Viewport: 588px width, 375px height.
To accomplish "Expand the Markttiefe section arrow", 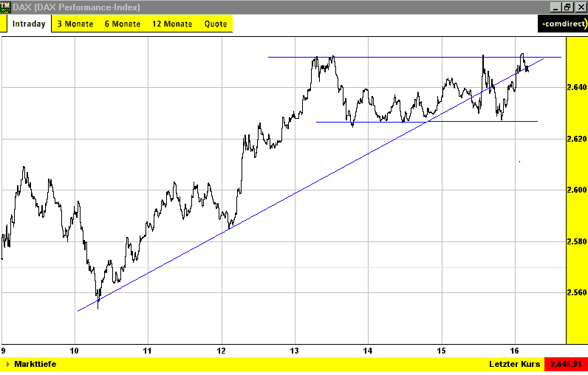I will tap(8, 364).
